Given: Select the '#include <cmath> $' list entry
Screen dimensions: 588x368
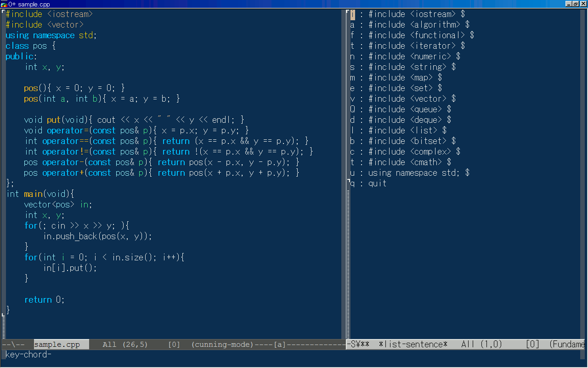Looking at the screenshot, I should (x=401, y=162).
